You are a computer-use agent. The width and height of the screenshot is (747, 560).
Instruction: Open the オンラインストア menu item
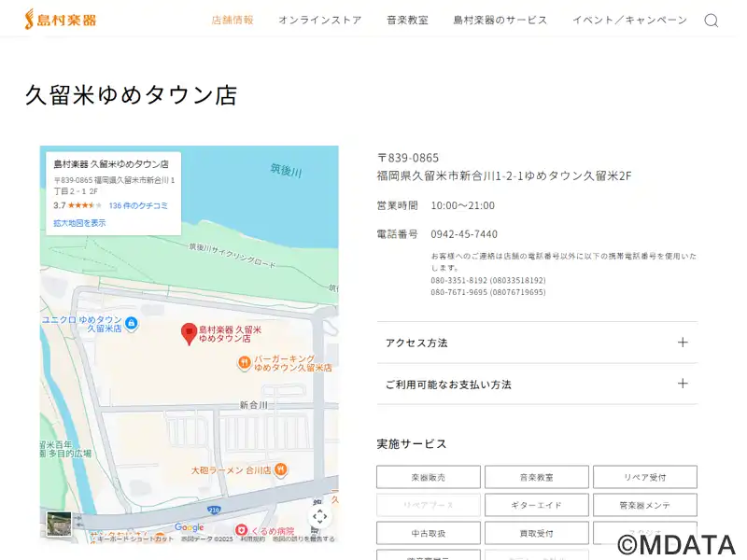click(319, 21)
